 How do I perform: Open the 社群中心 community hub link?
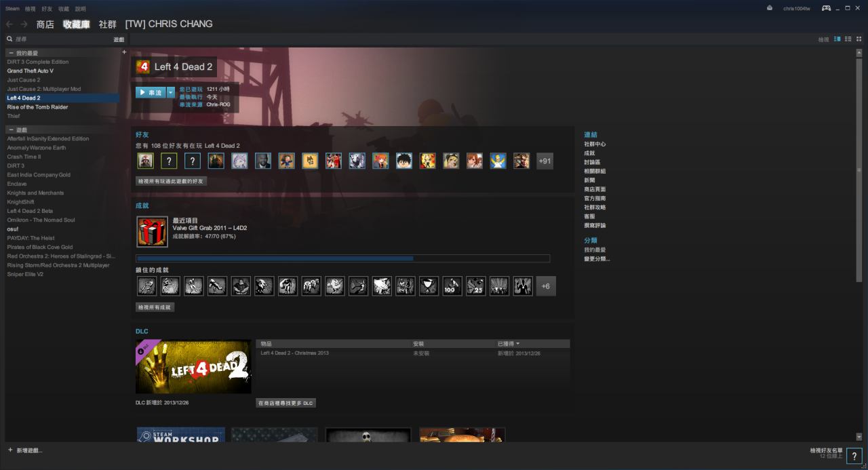595,144
